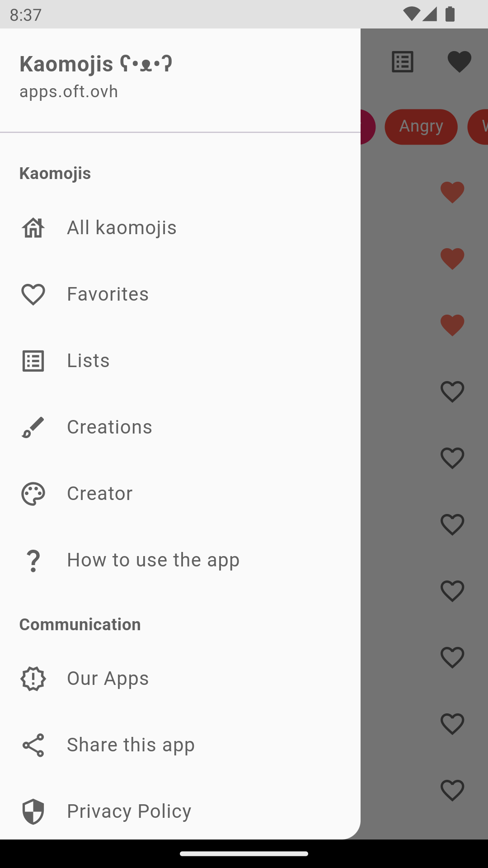The height and width of the screenshot is (868, 488).
Task: Open the Creator palette icon
Action: click(33, 494)
